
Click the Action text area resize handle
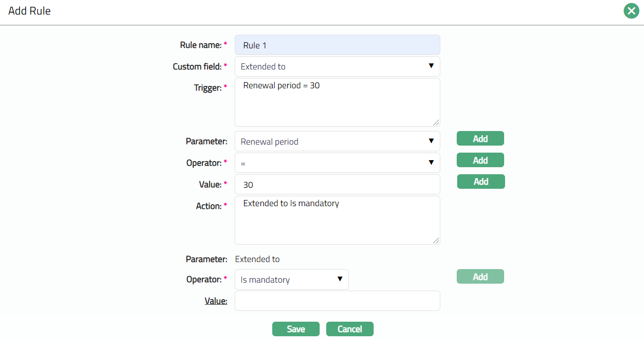click(x=437, y=240)
